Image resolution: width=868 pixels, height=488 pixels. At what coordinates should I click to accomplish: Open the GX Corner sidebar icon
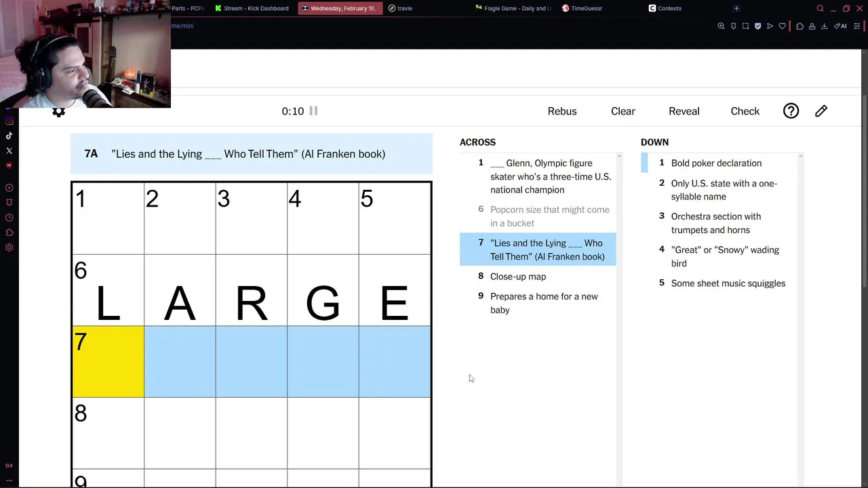(9, 466)
